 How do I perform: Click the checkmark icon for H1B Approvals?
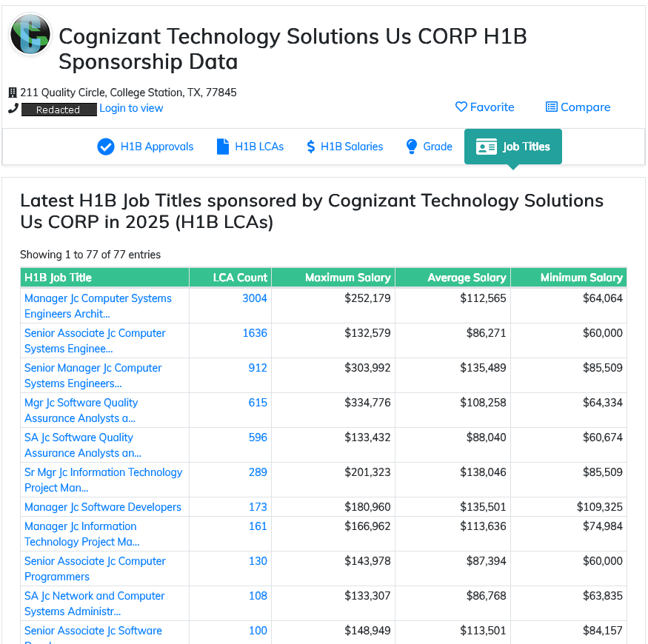[x=106, y=147]
